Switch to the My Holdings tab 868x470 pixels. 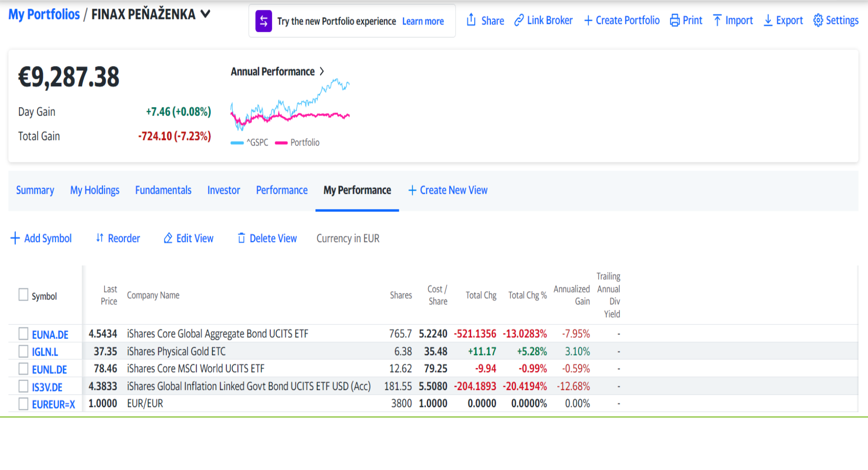94,190
